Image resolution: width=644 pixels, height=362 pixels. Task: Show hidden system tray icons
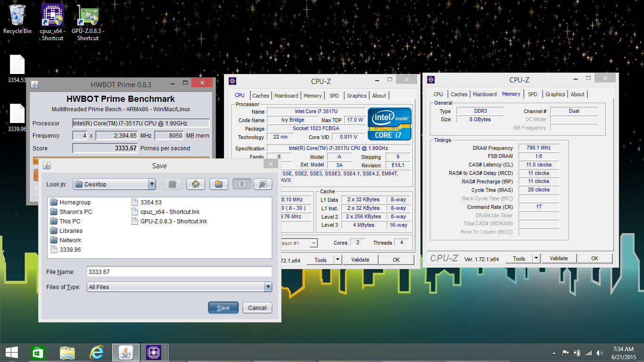[554, 353]
